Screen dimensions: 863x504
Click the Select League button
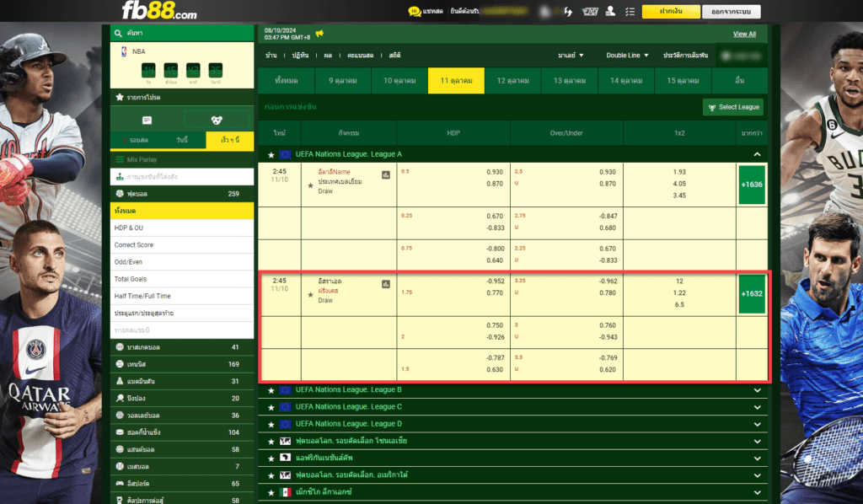click(x=733, y=107)
